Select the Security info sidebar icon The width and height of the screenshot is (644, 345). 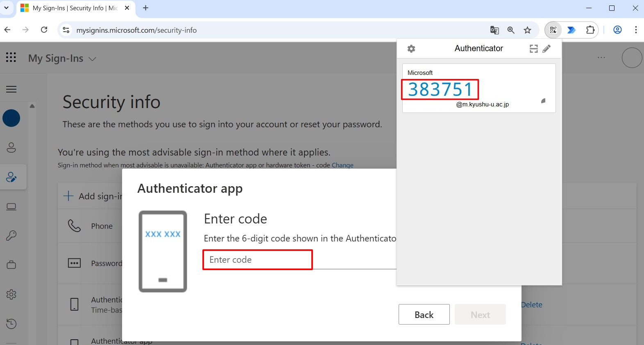click(11, 177)
